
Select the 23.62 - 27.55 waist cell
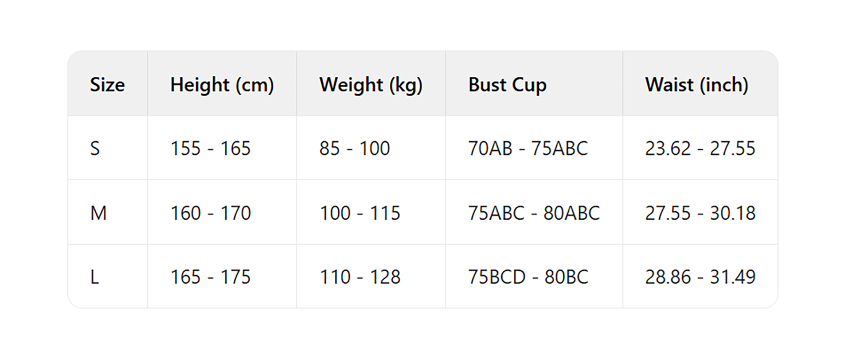700,148
